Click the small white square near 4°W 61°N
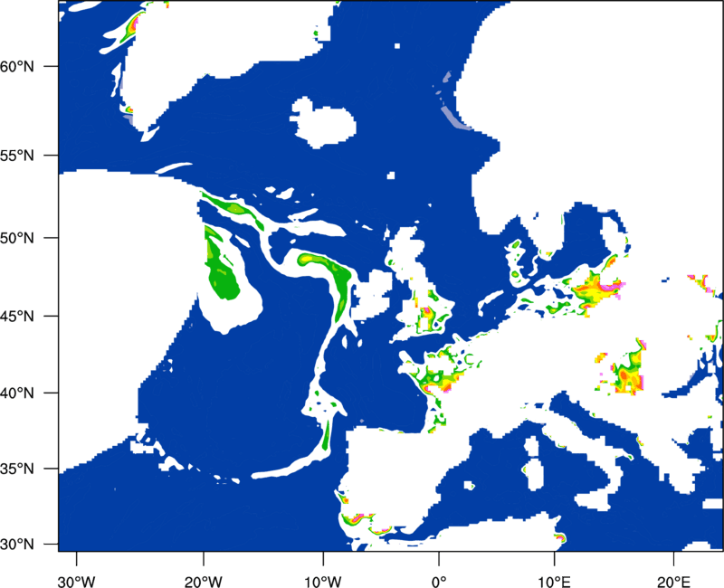The height and width of the screenshot is (588, 724). [397, 46]
